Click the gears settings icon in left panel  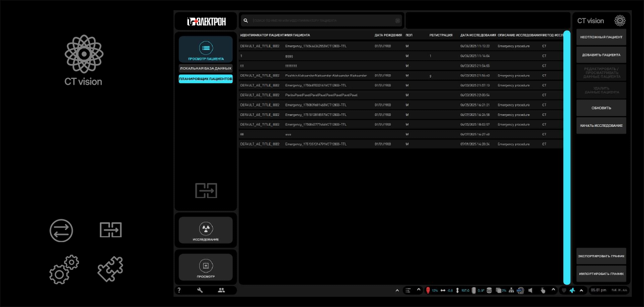coord(64,269)
